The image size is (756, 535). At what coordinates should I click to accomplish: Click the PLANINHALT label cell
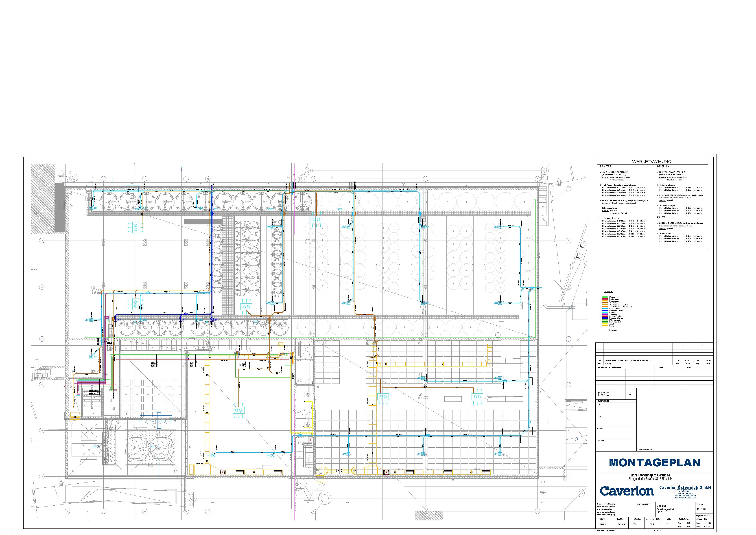pyautogui.click(x=643, y=505)
